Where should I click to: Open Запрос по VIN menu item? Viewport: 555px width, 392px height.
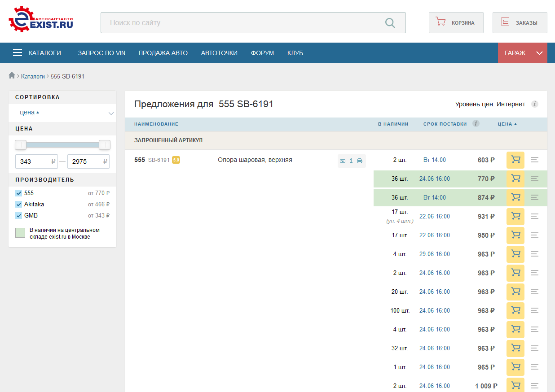coord(101,53)
